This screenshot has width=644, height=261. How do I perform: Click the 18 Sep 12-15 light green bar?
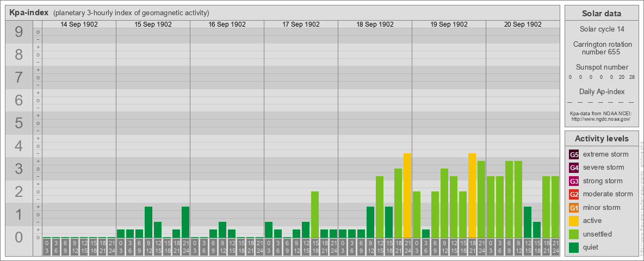380,207
